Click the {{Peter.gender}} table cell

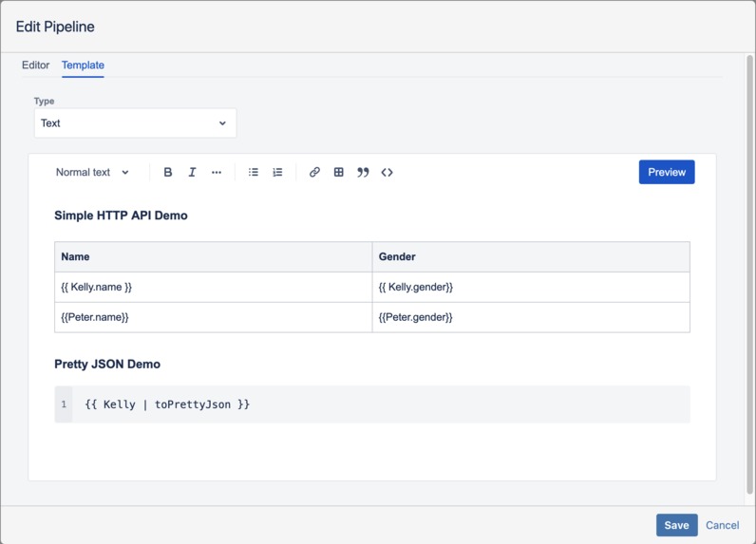531,317
